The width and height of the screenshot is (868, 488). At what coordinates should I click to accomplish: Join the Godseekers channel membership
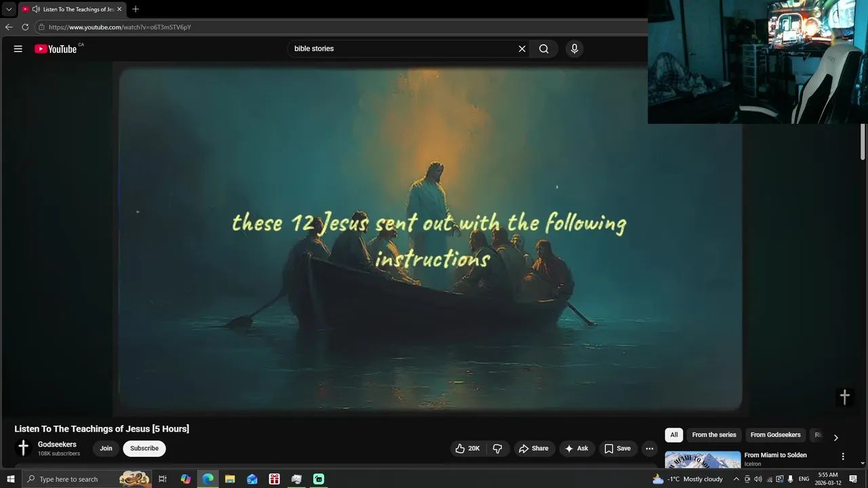[106, 449]
